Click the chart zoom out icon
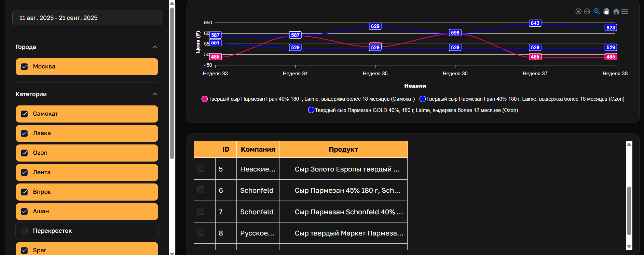This screenshot has height=255, width=644. coord(587,12)
